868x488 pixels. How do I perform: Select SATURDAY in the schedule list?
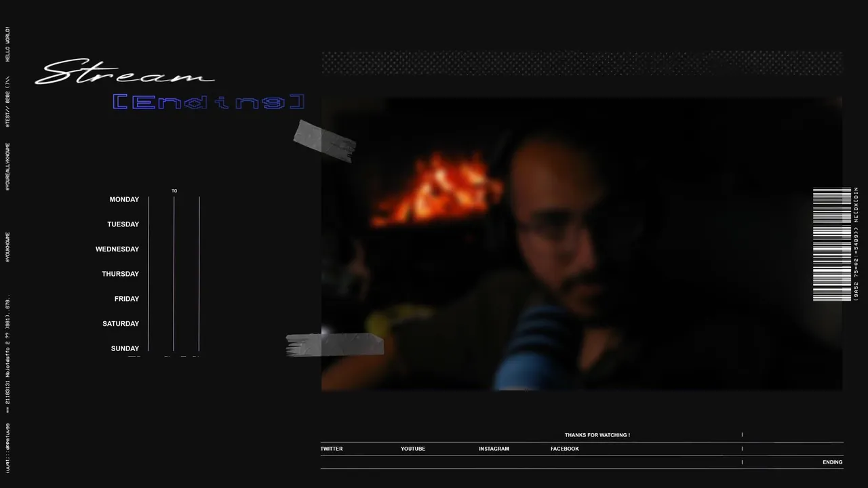click(121, 324)
